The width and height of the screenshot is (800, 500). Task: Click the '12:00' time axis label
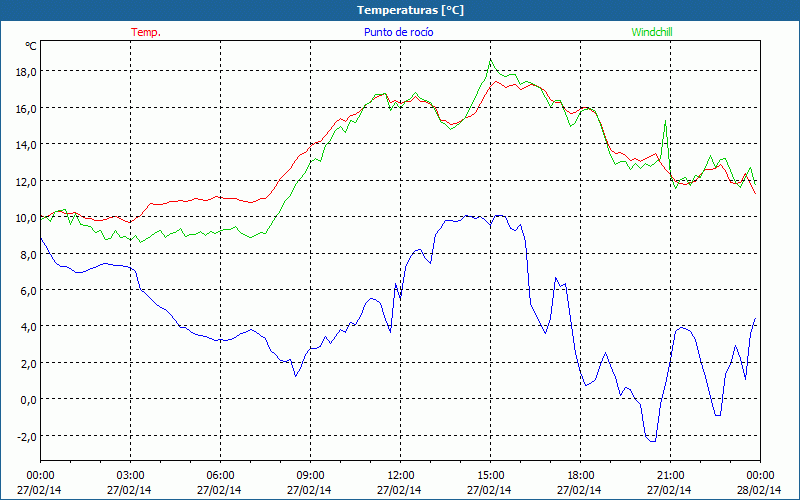point(401,476)
